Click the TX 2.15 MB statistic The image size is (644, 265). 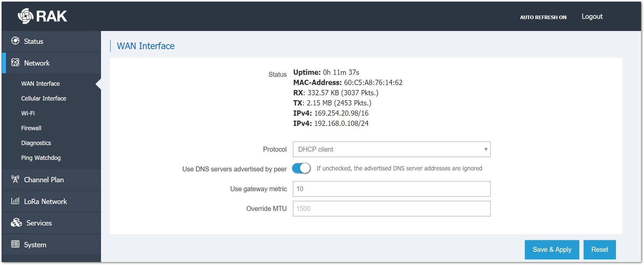[332, 103]
